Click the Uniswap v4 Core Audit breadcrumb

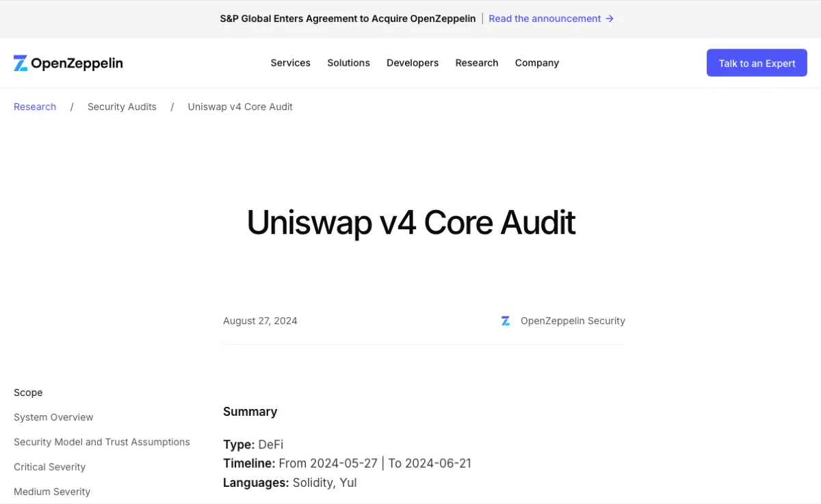(x=240, y=107)
